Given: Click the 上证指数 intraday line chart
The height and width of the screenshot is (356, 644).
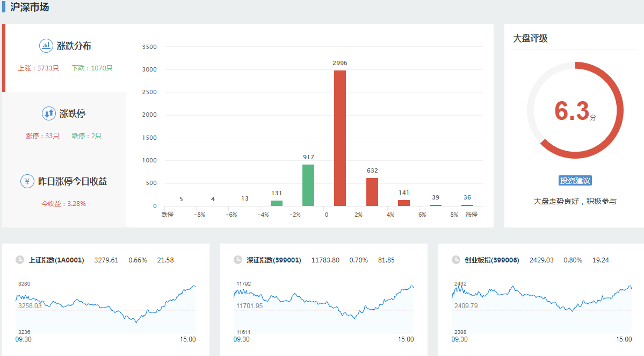Looking at the screenshot, I should coord(105,307).
